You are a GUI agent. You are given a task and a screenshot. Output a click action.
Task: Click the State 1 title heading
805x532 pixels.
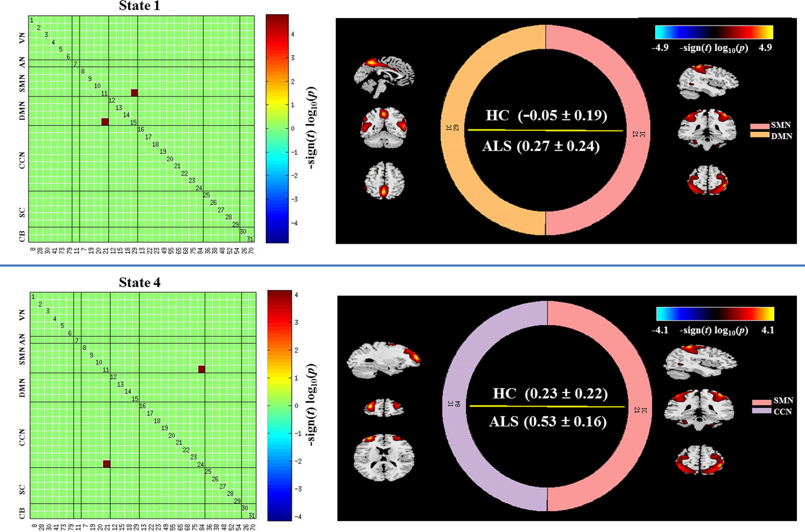pyautogui.click(x=139, y=6)
